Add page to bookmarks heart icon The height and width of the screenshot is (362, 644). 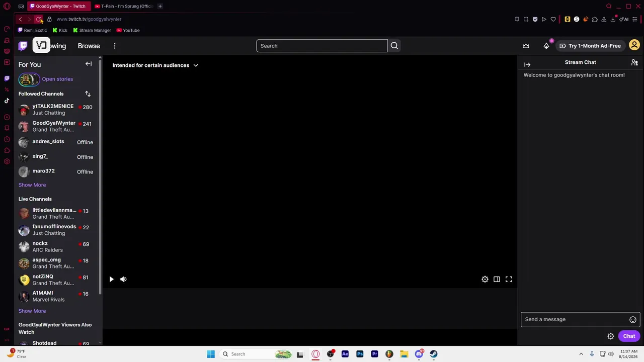(553, 19)
